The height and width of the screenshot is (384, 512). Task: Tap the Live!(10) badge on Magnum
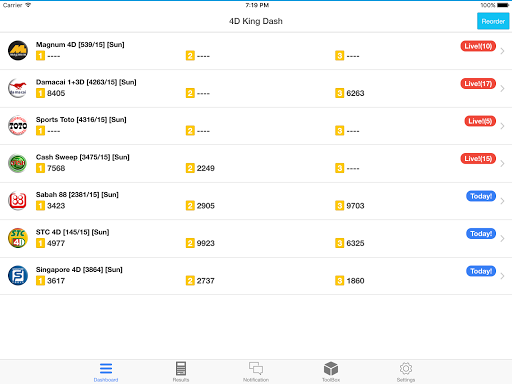coord(478,46)
